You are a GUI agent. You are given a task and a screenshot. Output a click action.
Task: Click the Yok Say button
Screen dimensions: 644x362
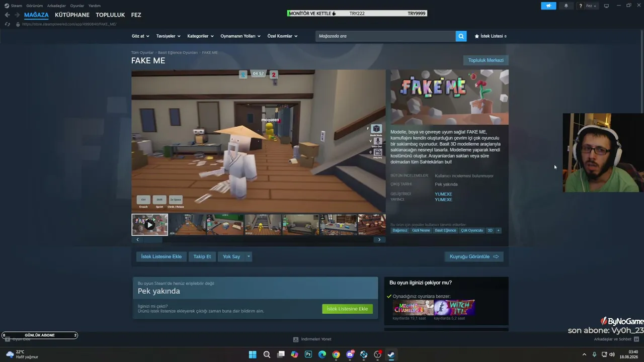(231, 256)
